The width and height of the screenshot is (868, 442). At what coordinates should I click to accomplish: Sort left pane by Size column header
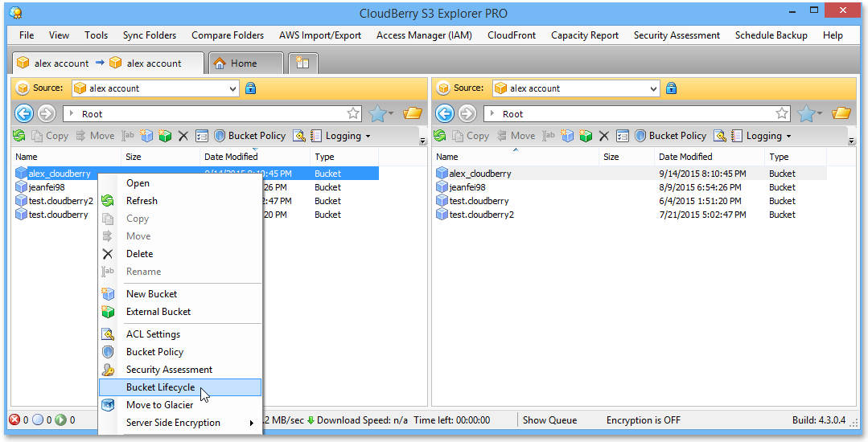[x=160, y=157]
